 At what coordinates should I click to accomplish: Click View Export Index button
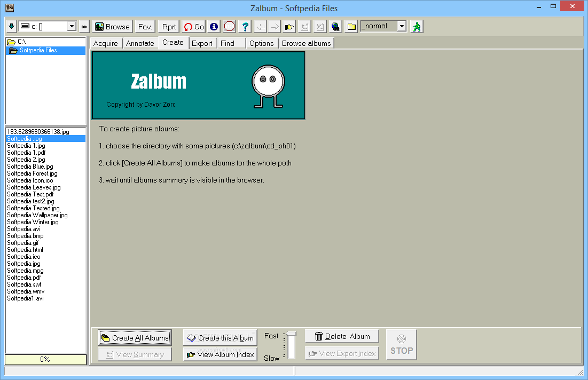(342, 353)
